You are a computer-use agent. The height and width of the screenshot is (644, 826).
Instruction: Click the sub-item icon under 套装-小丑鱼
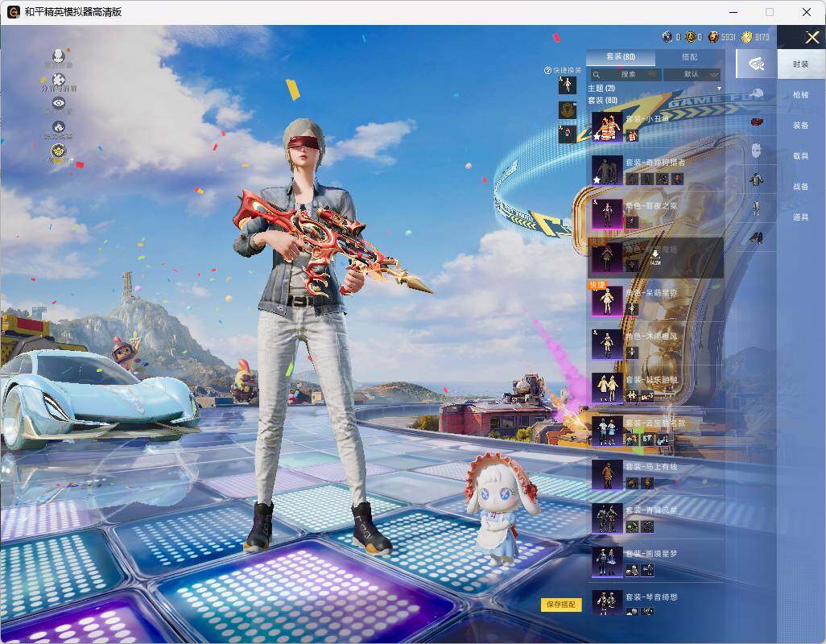pos(632,136)
